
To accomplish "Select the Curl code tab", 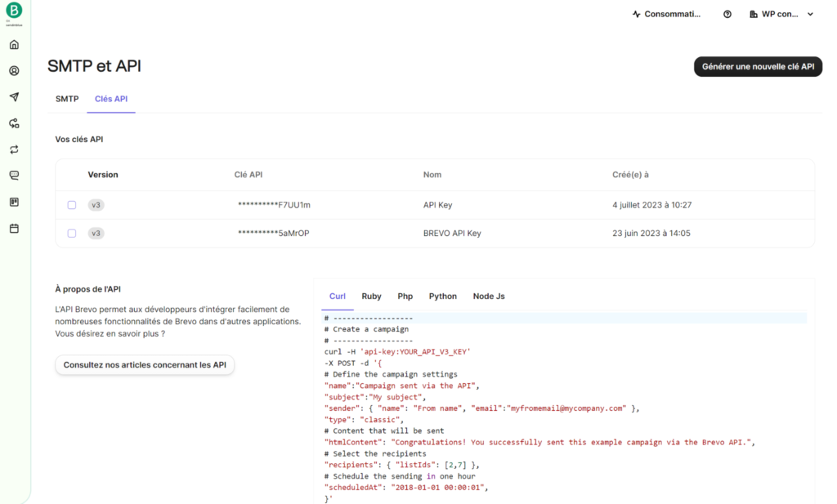I will click(x=338, y=296).
